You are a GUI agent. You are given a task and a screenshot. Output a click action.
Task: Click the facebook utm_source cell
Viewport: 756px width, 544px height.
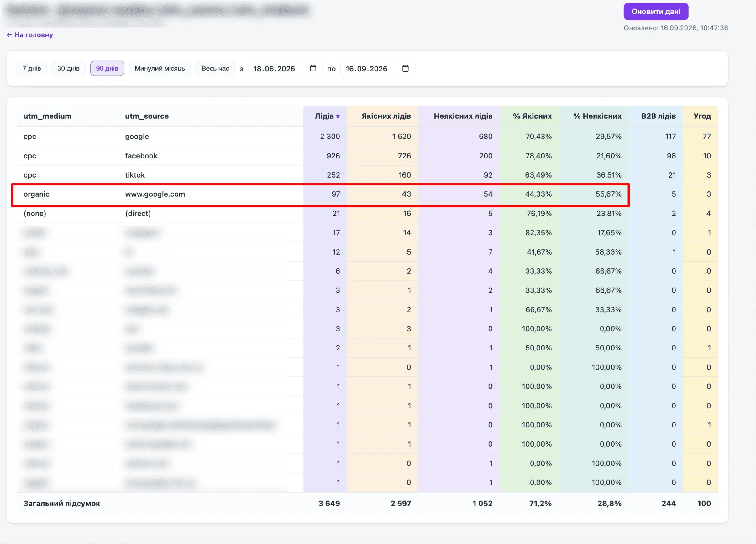(x=141, y=156)
